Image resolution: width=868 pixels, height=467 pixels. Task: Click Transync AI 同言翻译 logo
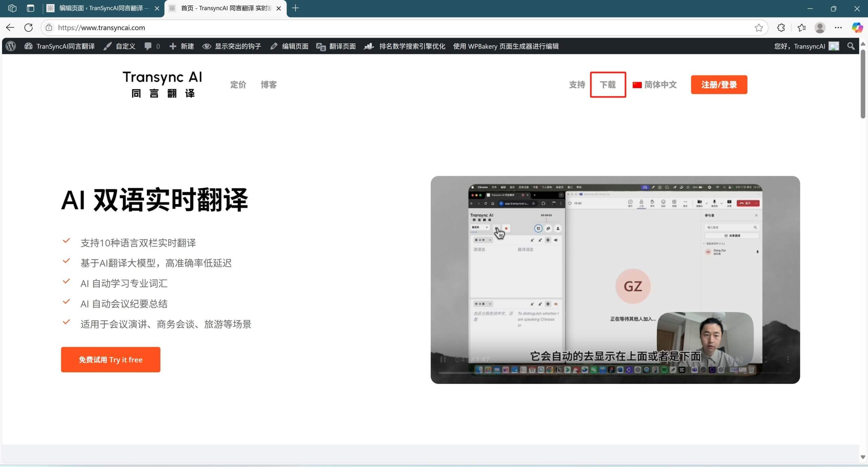pyautogui.click(x=162, y=84)
